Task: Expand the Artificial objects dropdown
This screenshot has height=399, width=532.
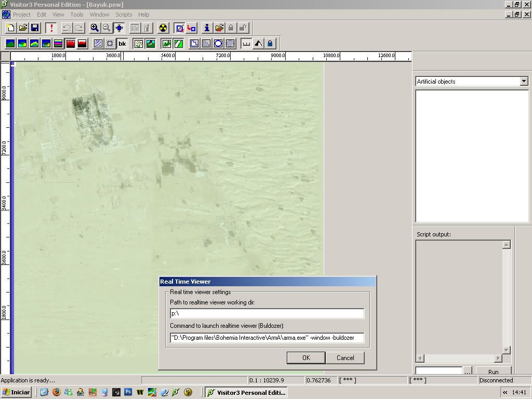Action: [524, 81]
